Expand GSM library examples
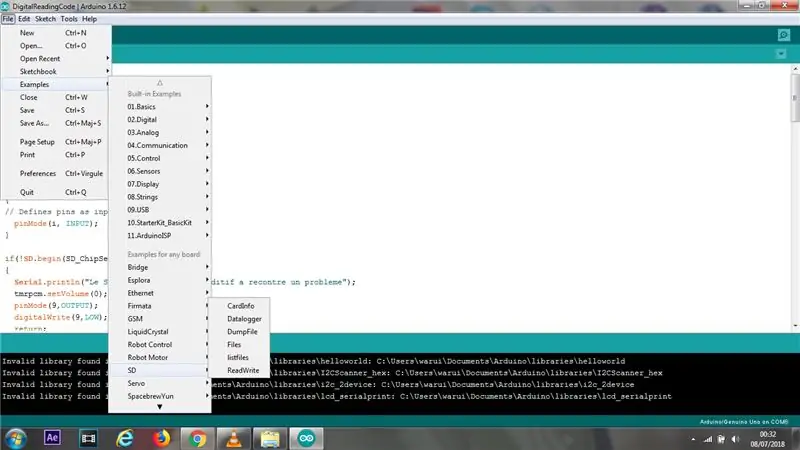The image size is (800, 450). [160, 319]
